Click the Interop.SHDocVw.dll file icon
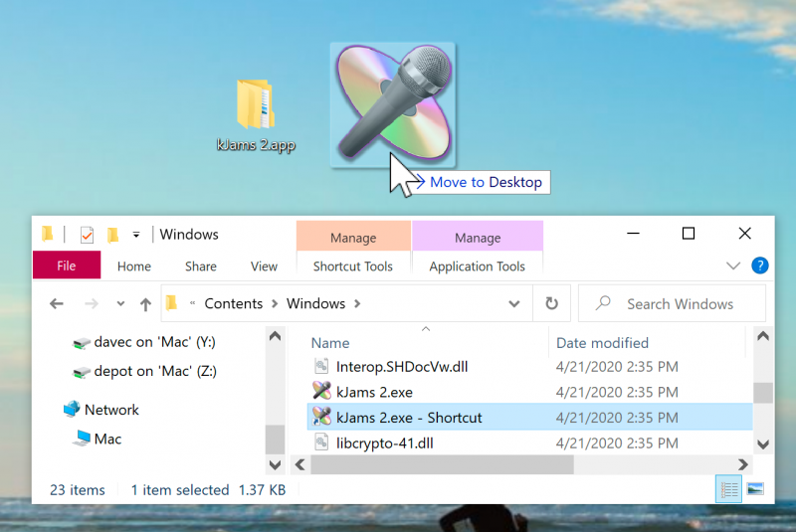The width and height of the screenshot is (796, 532). pyautogui.click(x=321, y=366)
